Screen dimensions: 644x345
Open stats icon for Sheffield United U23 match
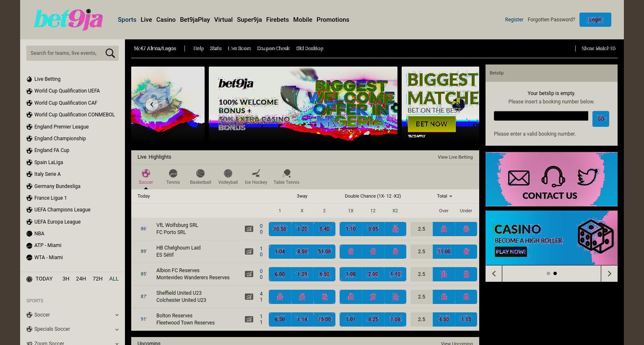[x=249, y=297]
